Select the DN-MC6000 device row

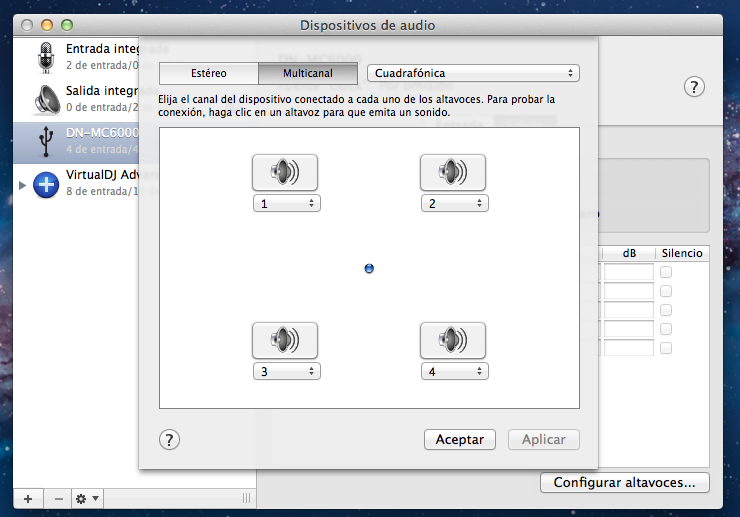coord(76,142)
